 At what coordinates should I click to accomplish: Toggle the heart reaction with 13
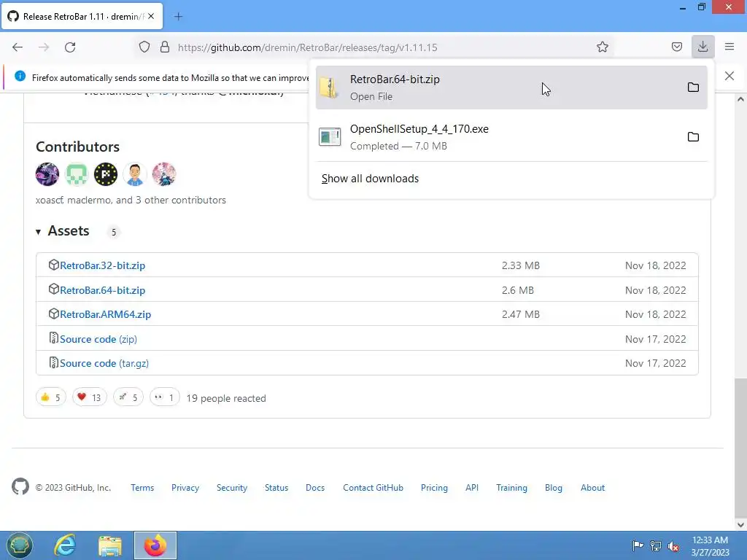90,397
